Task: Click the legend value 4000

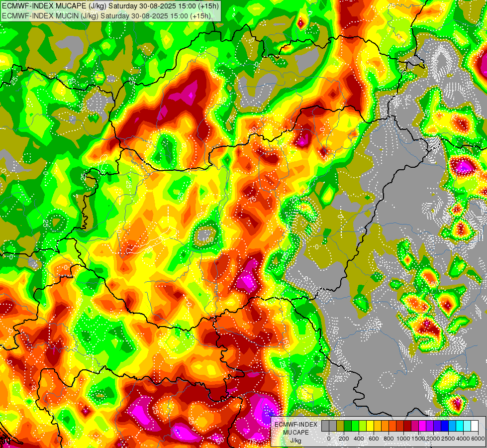Action: coord(463,439)
